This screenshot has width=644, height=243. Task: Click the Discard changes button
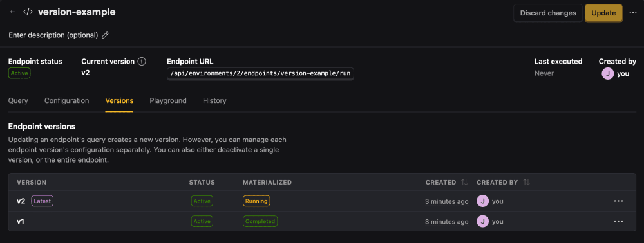click(x=548, y=13)
